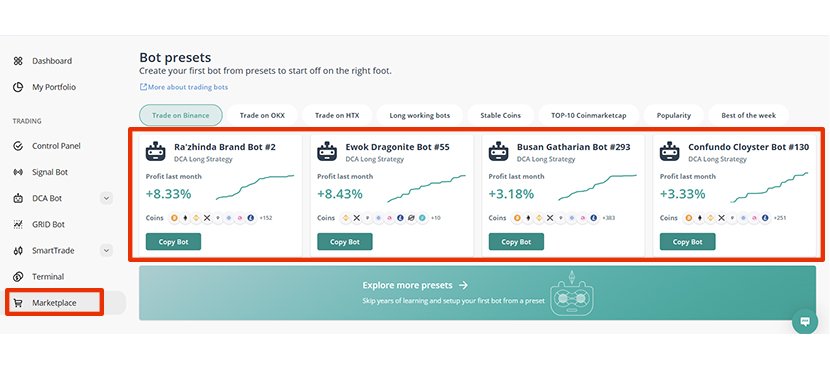Click the Explore more presets banner
Screen dimensions: 830x370
pyautogui.click(x=477, y=293)
